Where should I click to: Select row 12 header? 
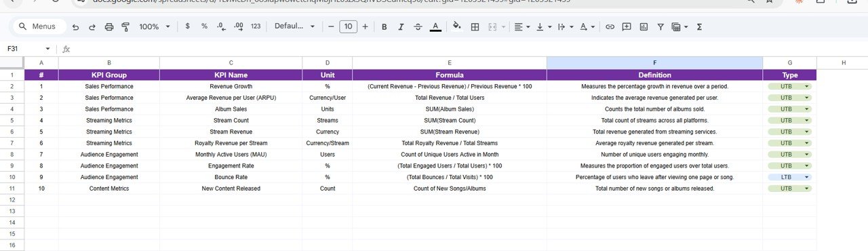coord(12,199)
